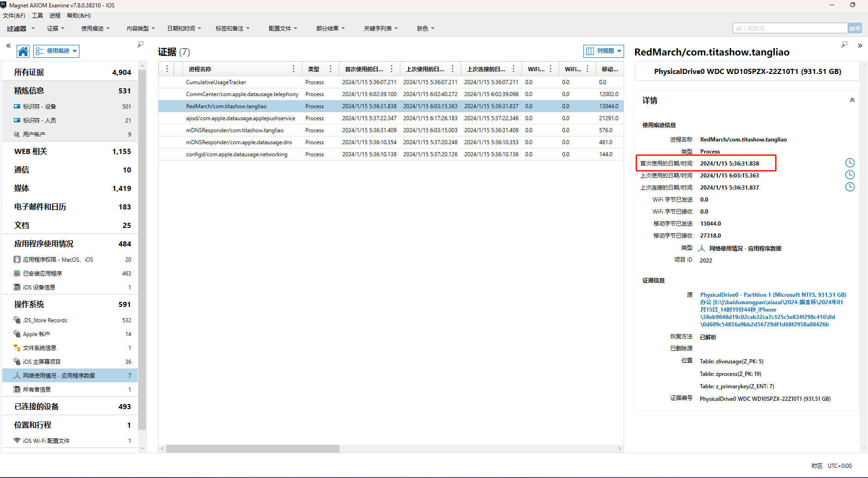Select apsd/com.apple.datausage.applepushservice row
The height and width of the screenshot is (478, 868).
pos(391,118)
